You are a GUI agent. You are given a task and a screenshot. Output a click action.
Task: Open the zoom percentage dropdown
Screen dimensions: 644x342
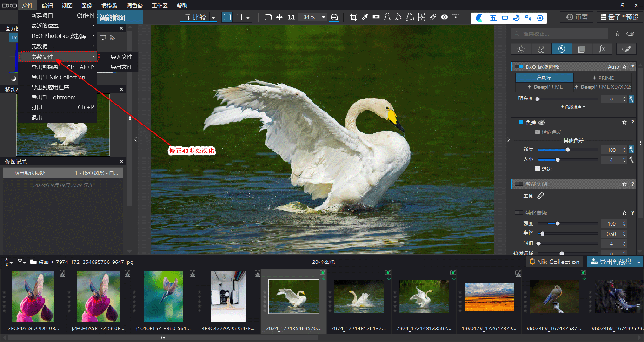324,17
